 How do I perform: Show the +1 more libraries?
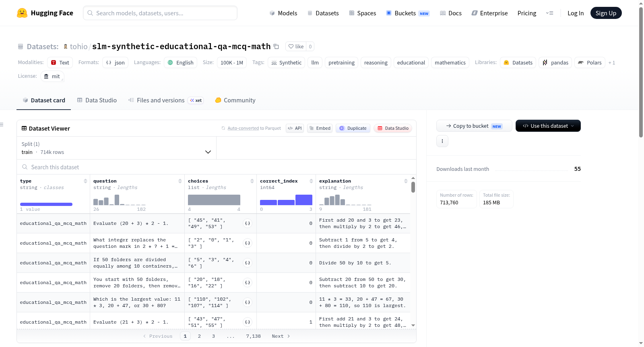click(611, 62)
